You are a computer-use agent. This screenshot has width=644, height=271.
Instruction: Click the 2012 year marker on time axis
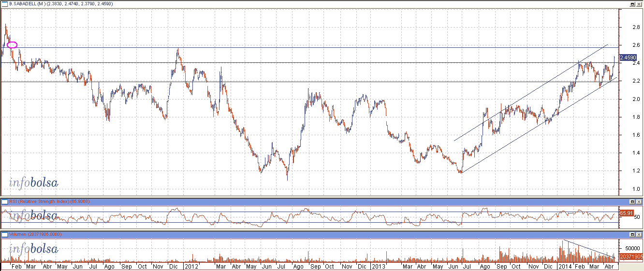tap(191, 266)
